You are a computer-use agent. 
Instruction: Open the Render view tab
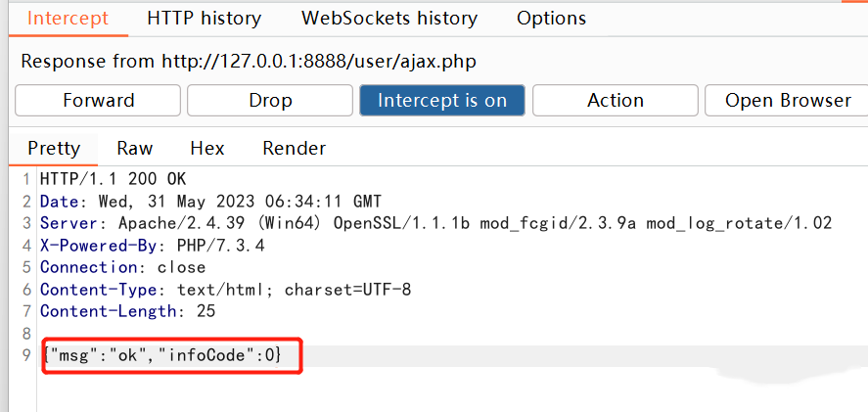click(294, 149)
